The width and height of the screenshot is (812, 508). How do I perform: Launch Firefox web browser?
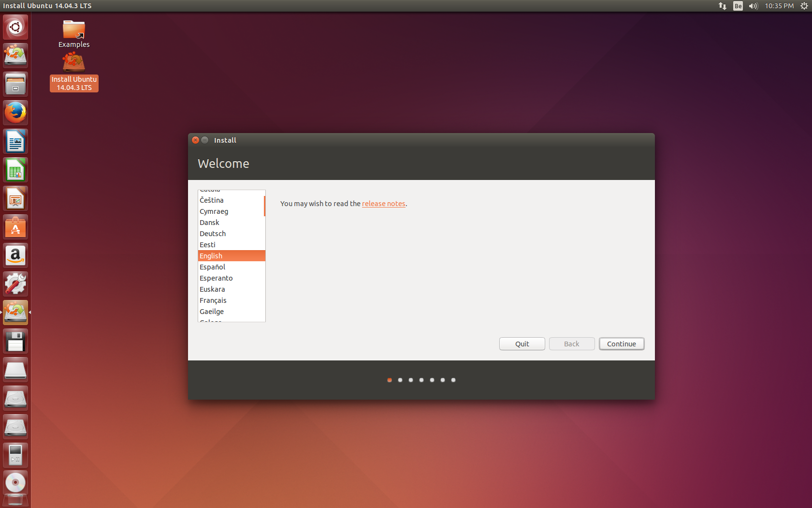[15, 113]
